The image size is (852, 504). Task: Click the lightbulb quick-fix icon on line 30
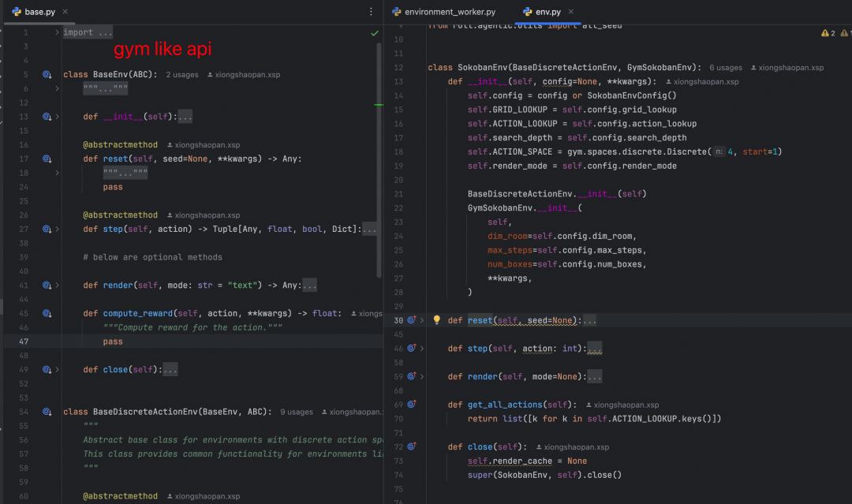[x=436, y=320]
